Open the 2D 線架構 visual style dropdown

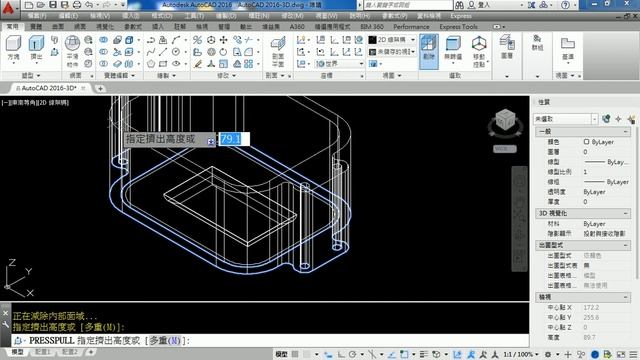point(392,40)
